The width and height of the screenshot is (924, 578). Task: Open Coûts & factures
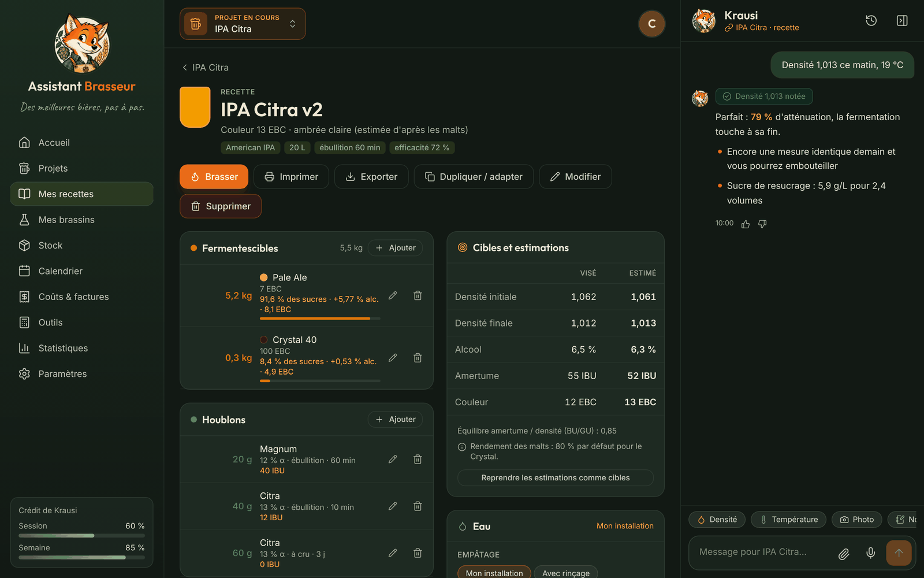(x=82, y=297)
